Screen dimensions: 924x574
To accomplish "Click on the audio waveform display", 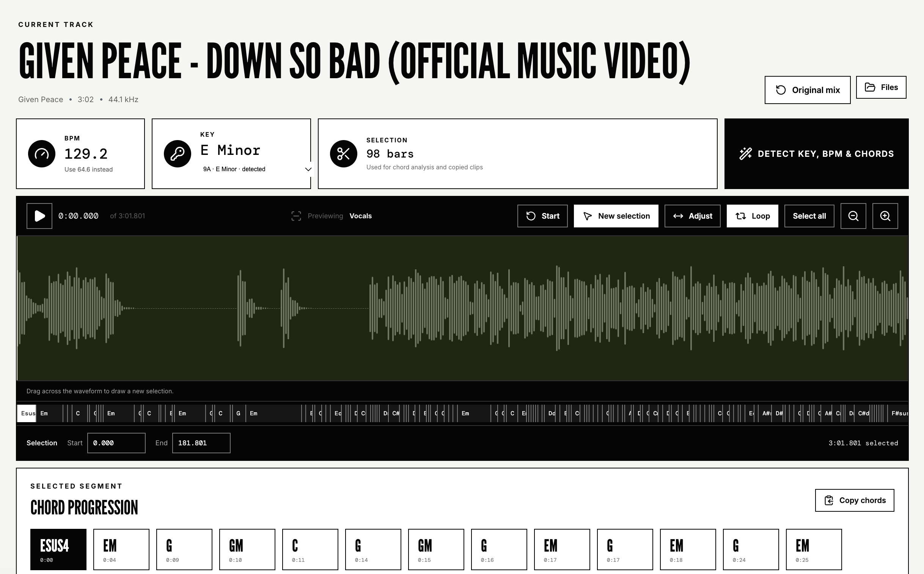I will click(x=462, y=308).
